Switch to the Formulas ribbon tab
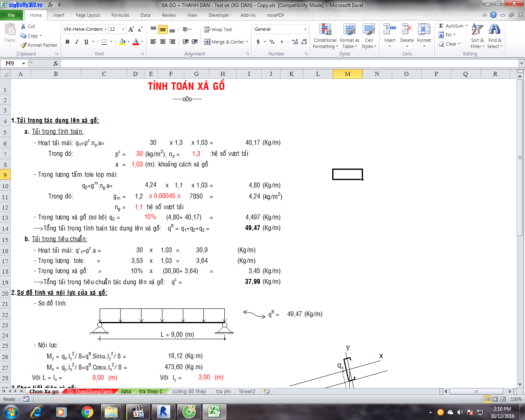 tap(120, 15)
